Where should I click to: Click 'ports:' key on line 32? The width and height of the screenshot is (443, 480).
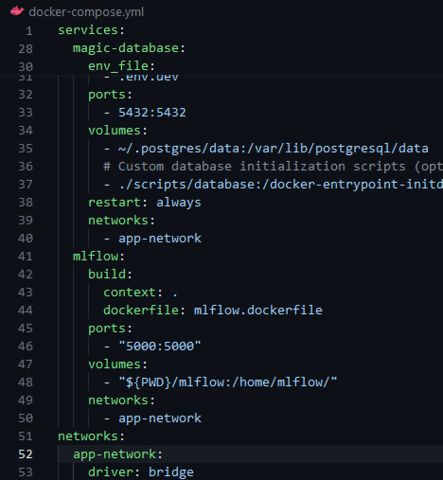tap(110, 95)
